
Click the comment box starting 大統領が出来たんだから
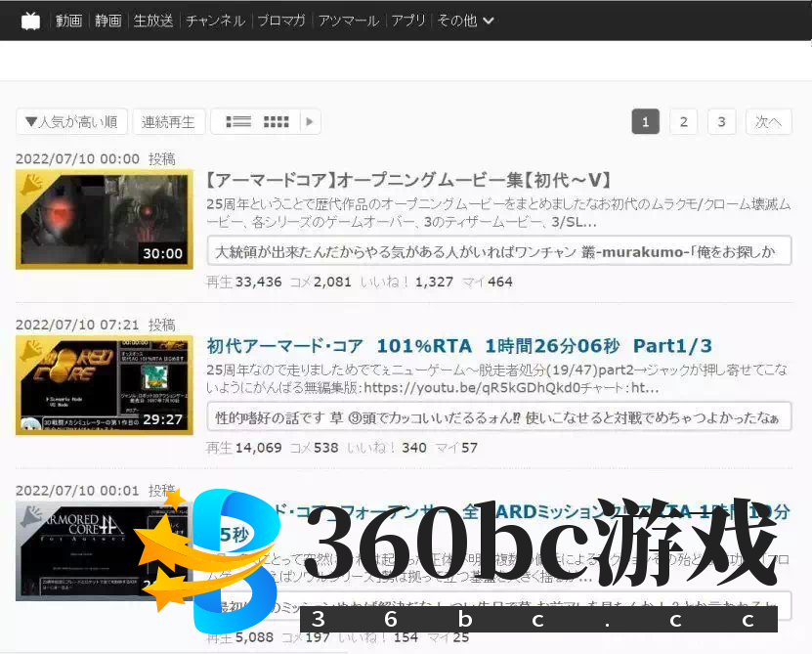click(498, 251)
